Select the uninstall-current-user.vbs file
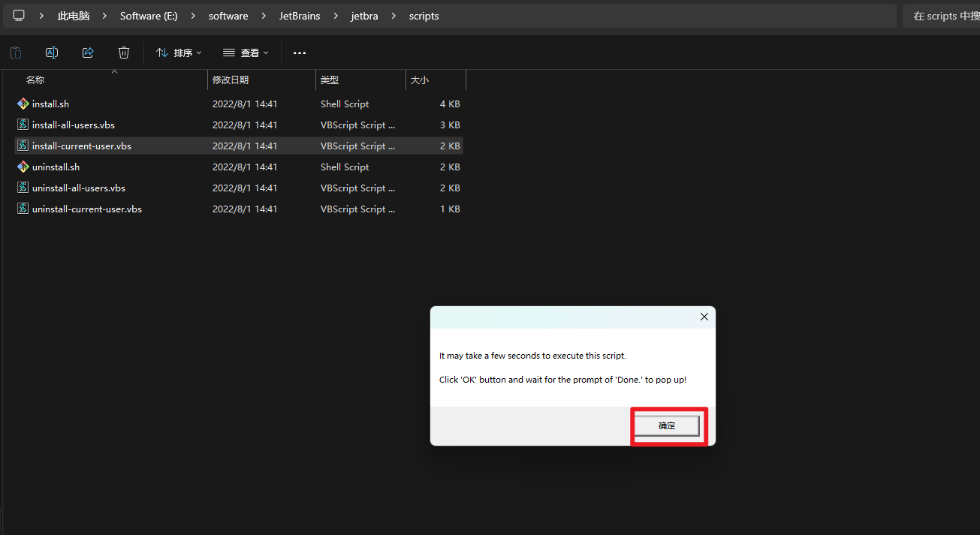 point(240,209)
